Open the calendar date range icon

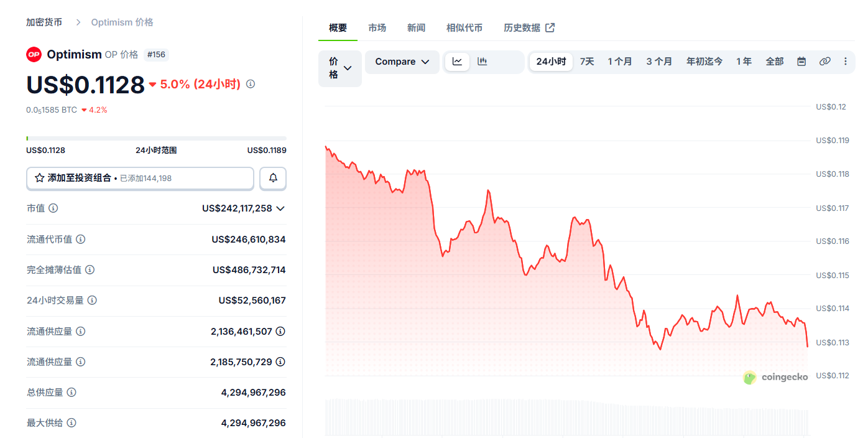801,62
